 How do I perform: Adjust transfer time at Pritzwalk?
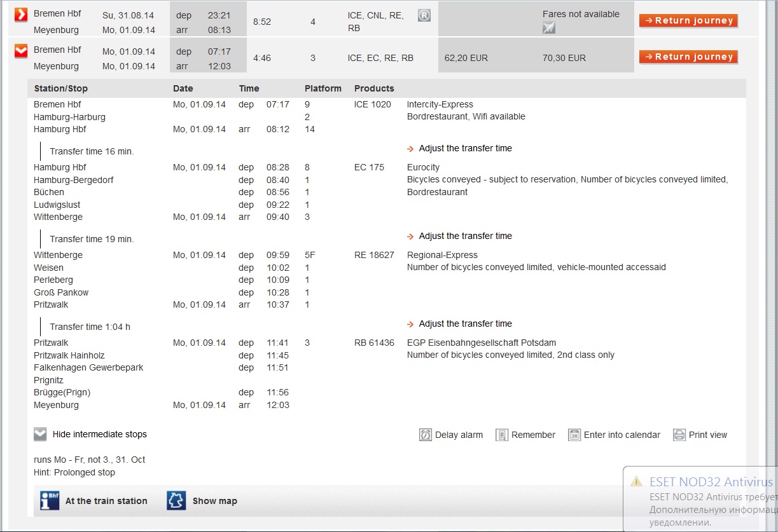pos(464,324)
